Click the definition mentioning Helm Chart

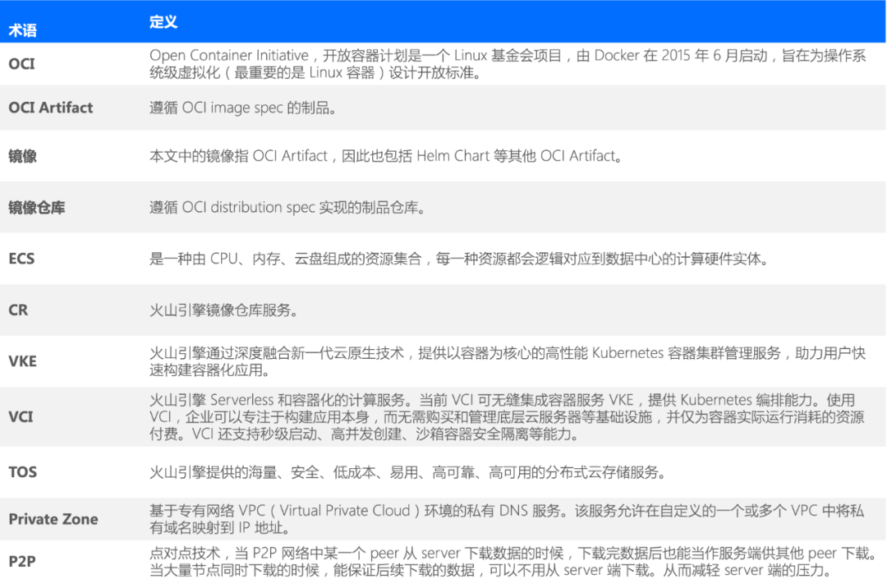point(386,156)
